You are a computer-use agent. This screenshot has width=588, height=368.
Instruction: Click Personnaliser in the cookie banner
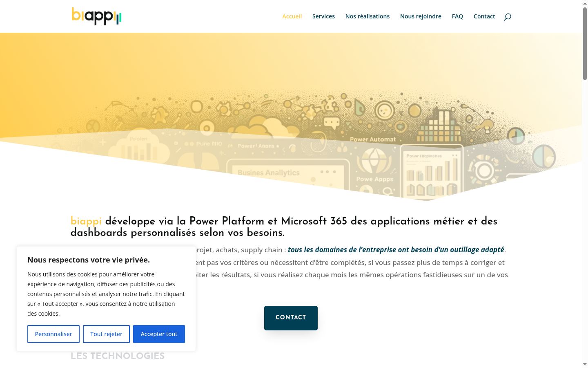pos(53,334)
